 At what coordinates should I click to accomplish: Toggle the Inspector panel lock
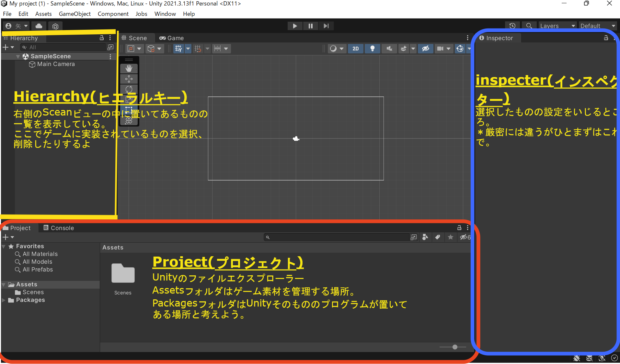pos(606,38)
